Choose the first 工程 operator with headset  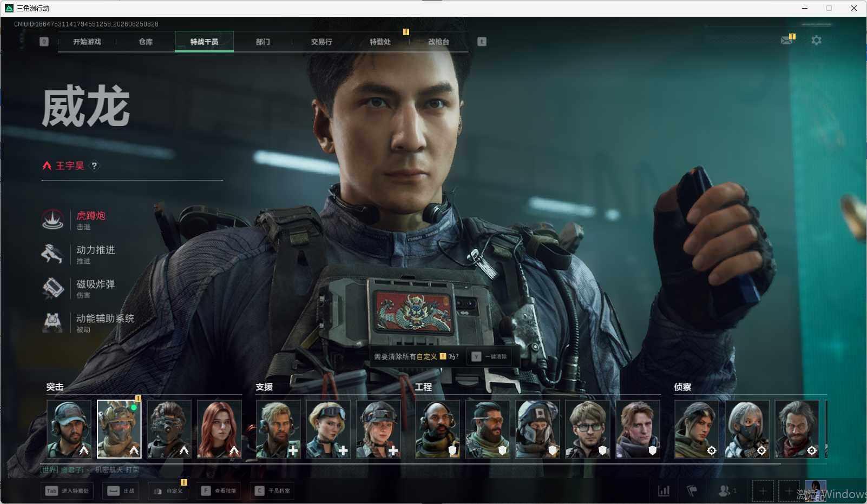437,429
